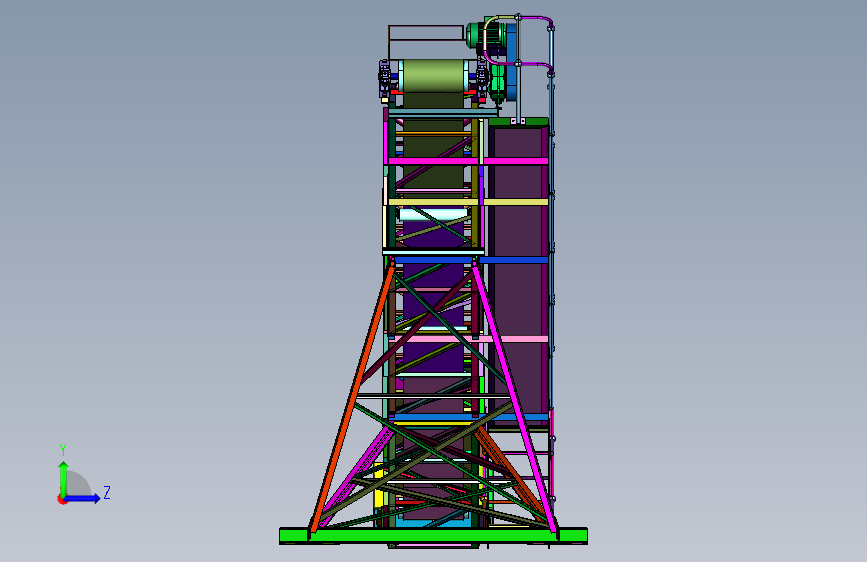Select the purple curved handrail at top
Image resolution: width=867 pixels, height=562 pixels.
pos(520,41)
